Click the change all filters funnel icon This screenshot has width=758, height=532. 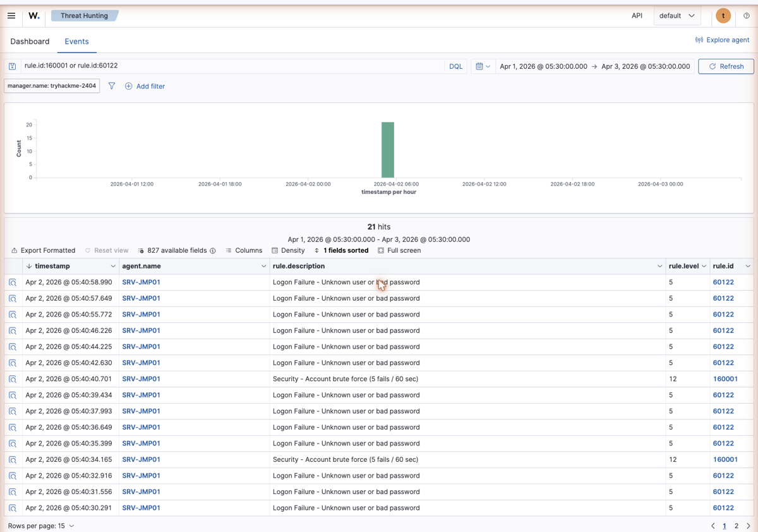(x=112, y=86)
